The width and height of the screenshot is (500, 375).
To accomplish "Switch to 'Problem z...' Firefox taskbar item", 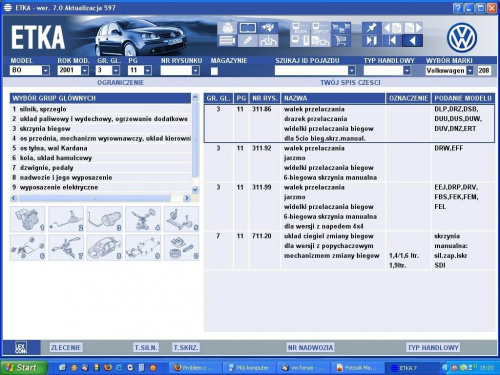I will [195, 368].
